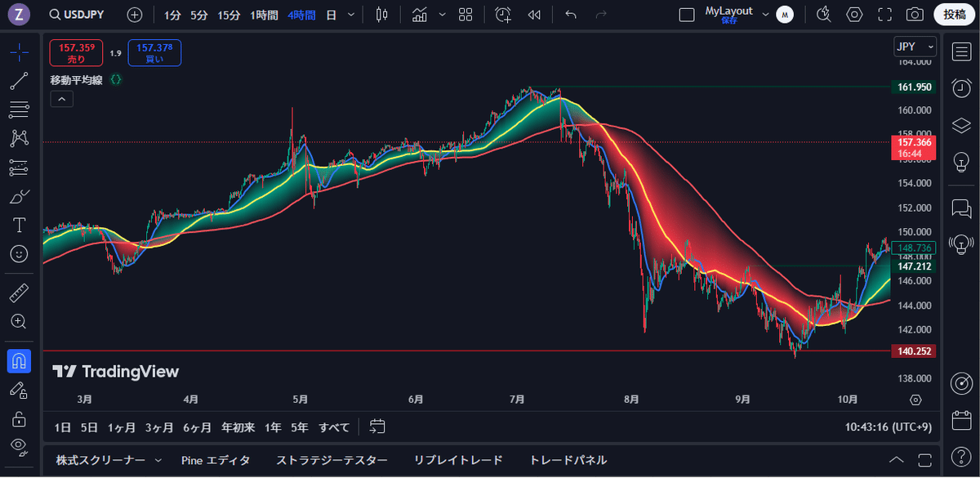The image size is (980, 478).
Task: Click the M account badge
Action: [x=784, y=15]
